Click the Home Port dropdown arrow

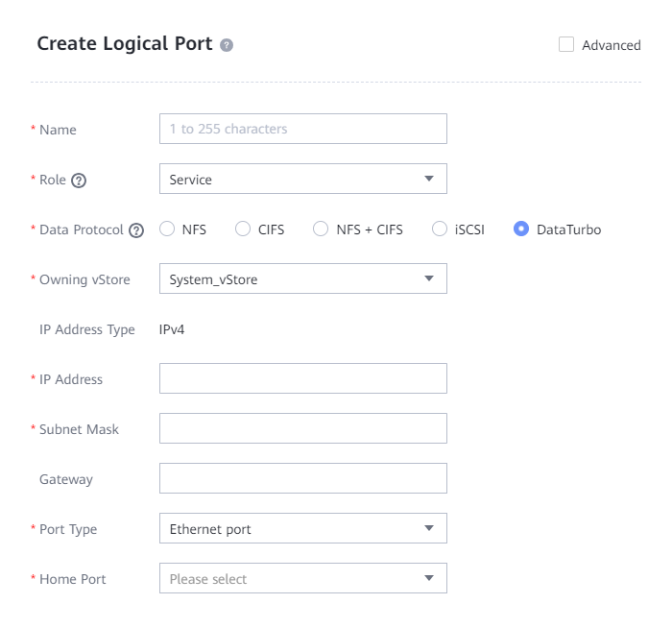point(428,578)
